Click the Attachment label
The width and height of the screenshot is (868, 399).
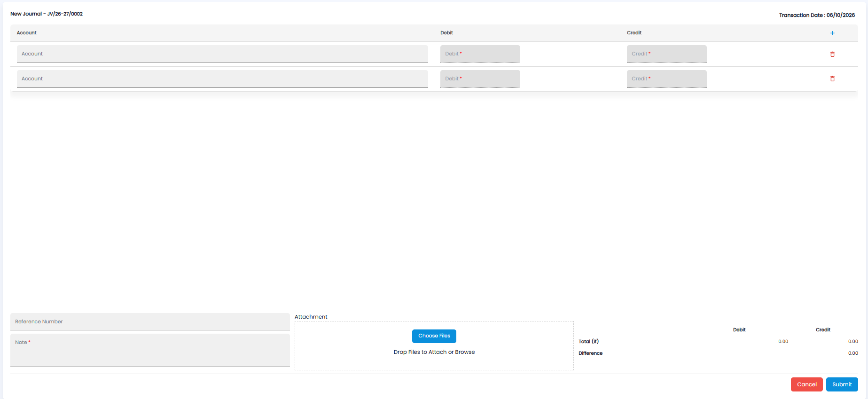coord(311,317)
